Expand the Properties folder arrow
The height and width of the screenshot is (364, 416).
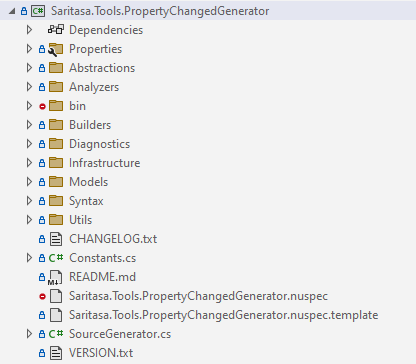29,49
